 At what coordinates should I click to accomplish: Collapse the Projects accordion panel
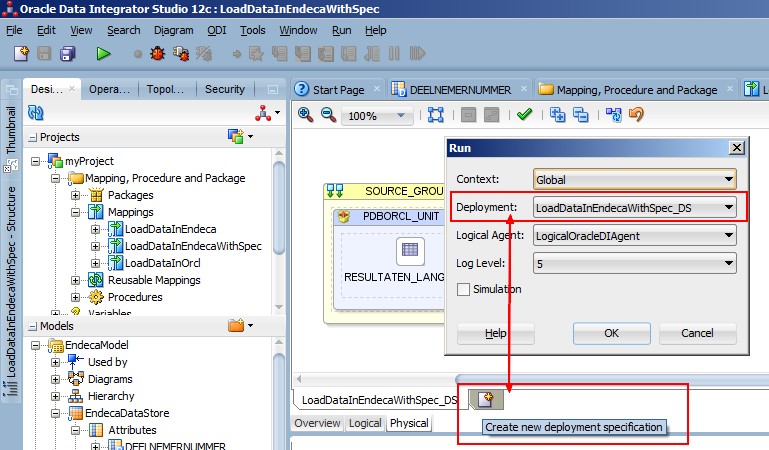coord(33,137)
